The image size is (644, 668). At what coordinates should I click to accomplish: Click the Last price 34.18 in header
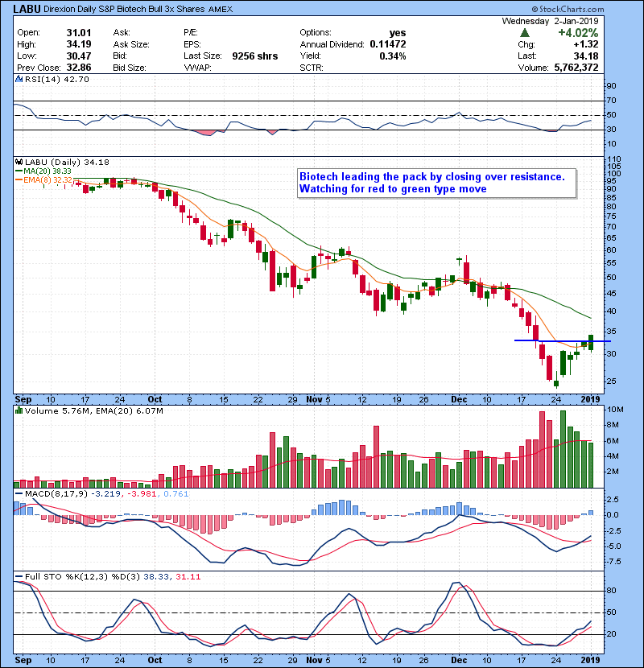pos(586,56)
